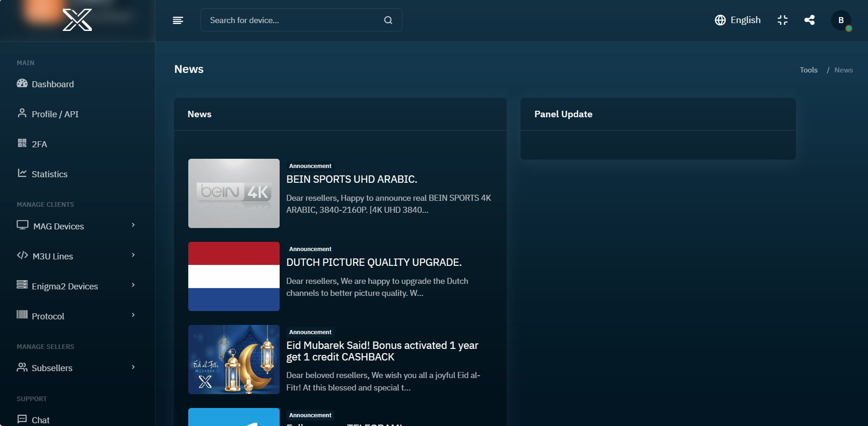868x426 pixels.
Task: Click Announcement badge above DUTCH PICTURE QUALITY
Action: tap(310, 249)
